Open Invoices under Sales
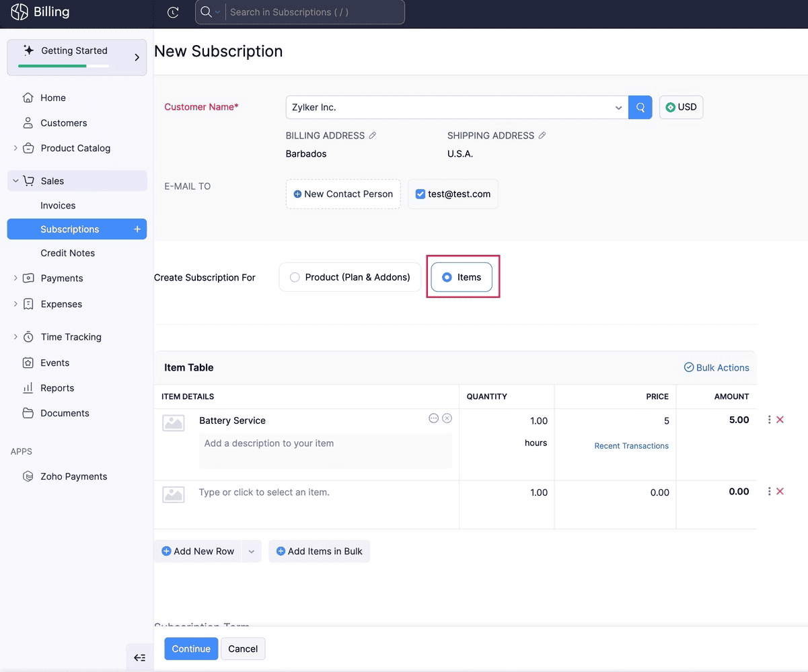The image size is (808, 672). (x=58, y=206)
